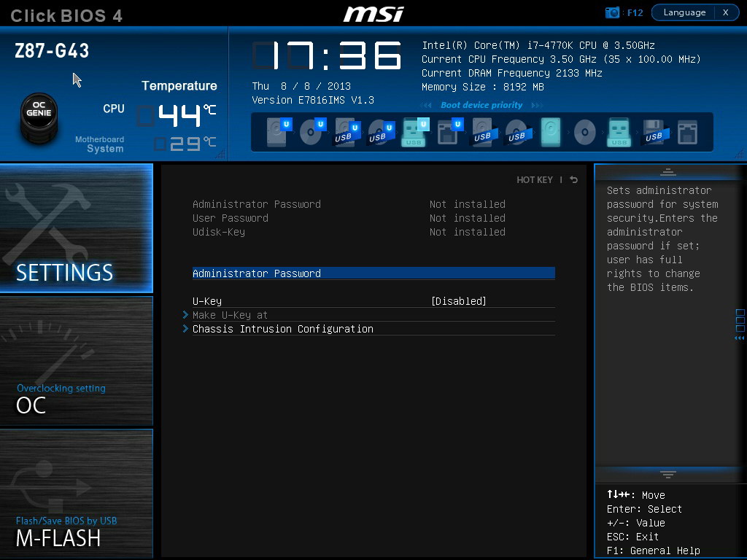Viewport: 747px width, 560px height.
Task: Close the BIOS with the X button
Action: pos(726,12)
